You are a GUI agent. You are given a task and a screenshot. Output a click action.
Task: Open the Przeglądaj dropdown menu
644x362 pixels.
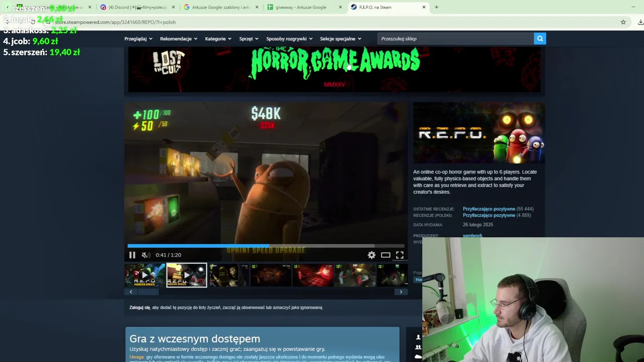click(x=138, y=39)
